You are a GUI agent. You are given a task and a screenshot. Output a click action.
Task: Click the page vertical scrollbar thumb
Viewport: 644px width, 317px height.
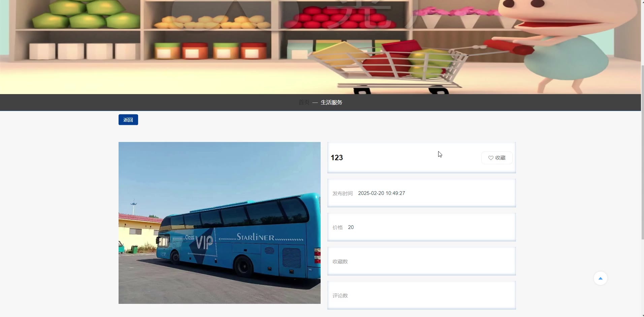tap(642, 152)
